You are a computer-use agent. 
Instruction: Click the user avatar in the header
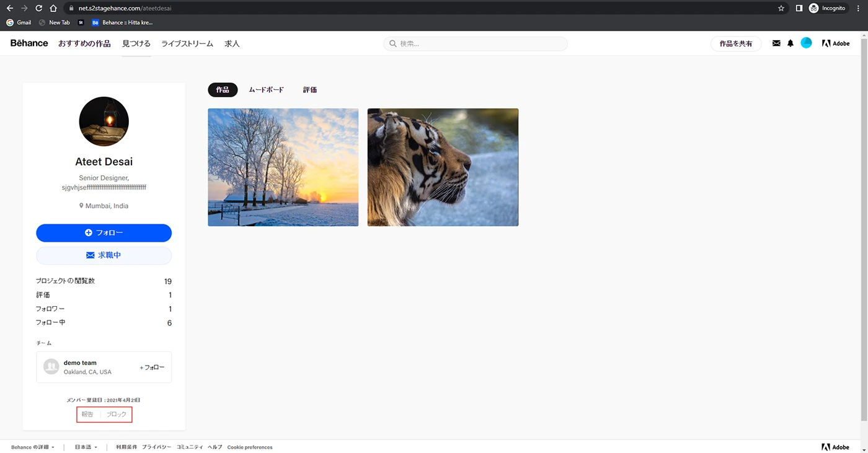tap(806, 43)
